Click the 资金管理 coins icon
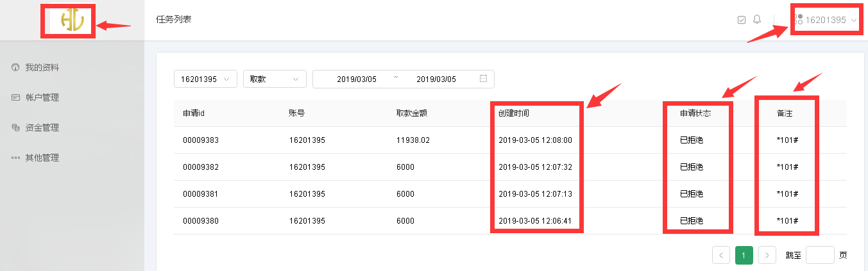868x271 pixels. click(15, 128)
